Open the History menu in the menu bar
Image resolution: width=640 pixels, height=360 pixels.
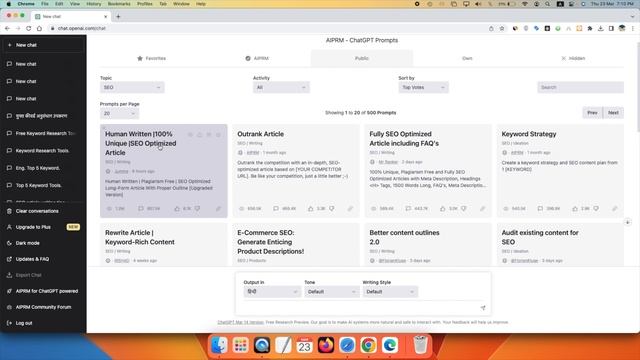[93, 4]
